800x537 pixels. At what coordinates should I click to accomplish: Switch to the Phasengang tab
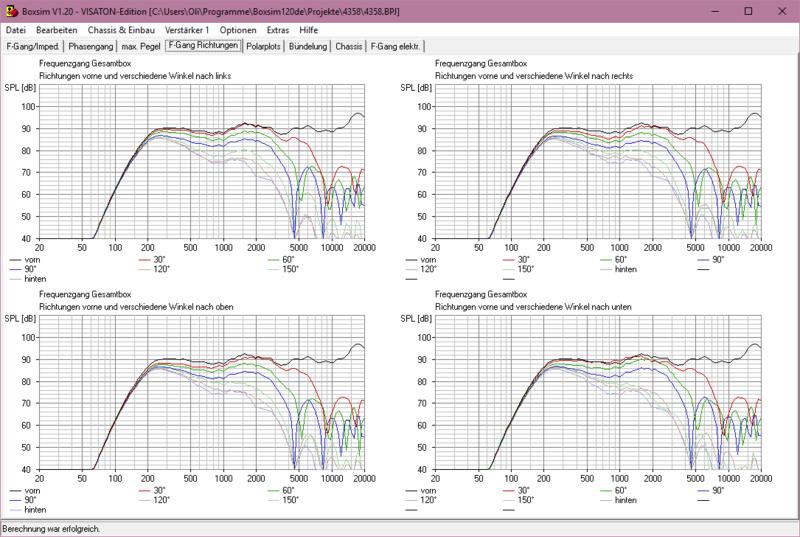tap(90, 46)
